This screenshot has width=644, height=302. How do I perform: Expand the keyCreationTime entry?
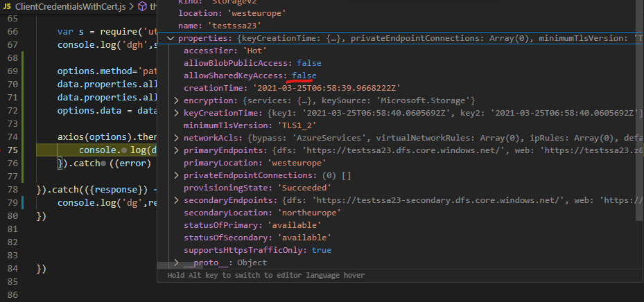(176, 114)
